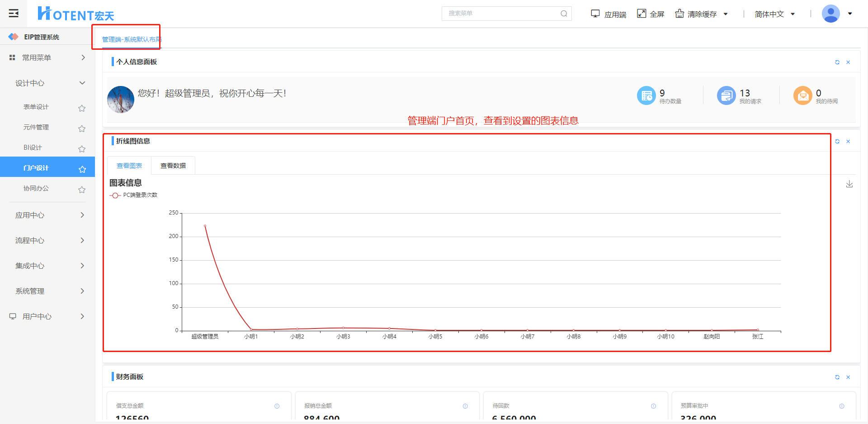This screenshot has height=424, width=868.
Task: Close the 财务面板 panel
Action: 848,377
